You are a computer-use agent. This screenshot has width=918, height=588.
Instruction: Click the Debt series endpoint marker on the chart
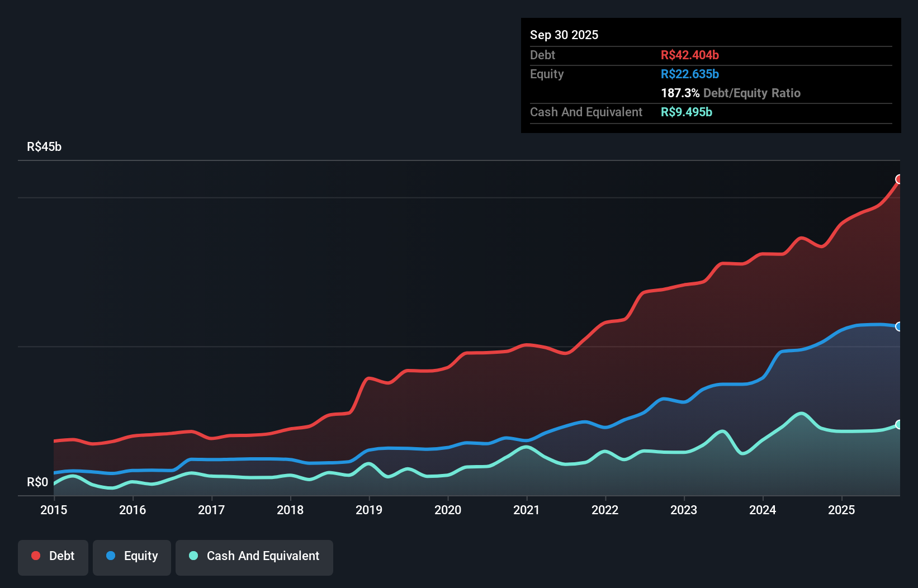pyautogui.click(x=900, y=179)
